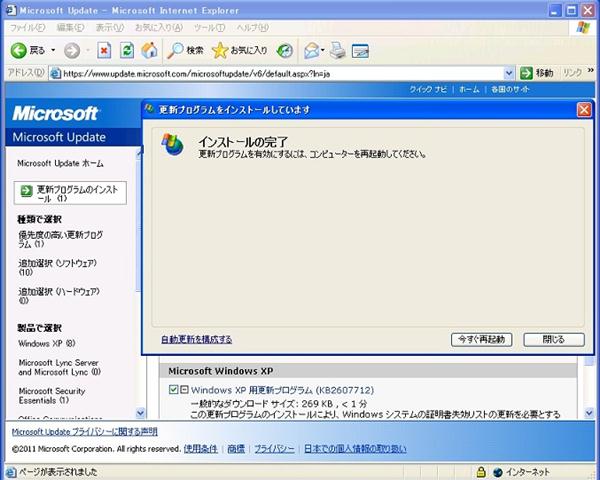
Task: Click the Print icon
Action: [338, 51]
